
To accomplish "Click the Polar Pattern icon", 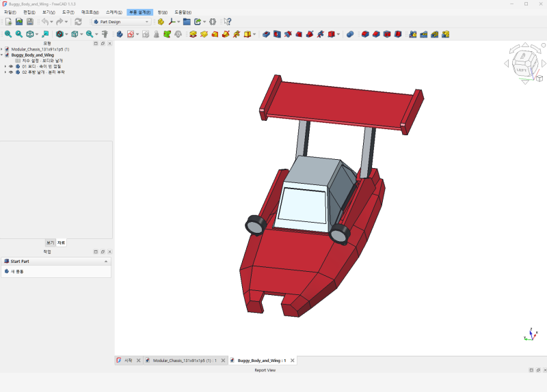I will point(434,34).
